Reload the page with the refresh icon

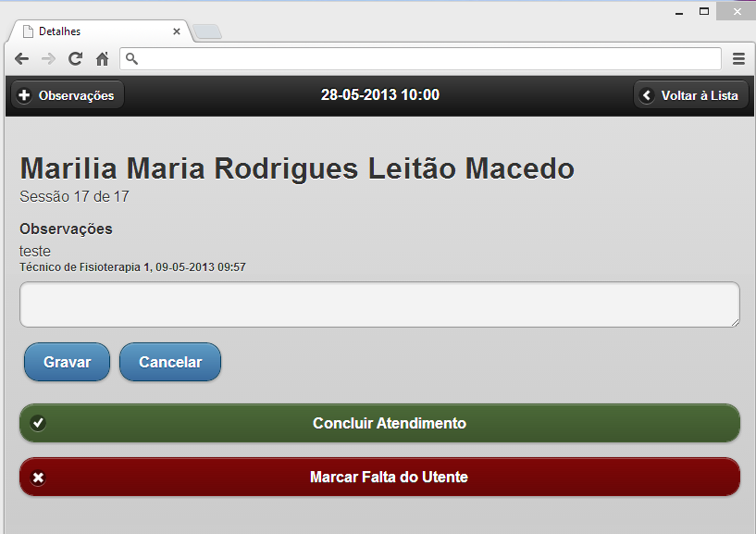(x=75, y=59)
